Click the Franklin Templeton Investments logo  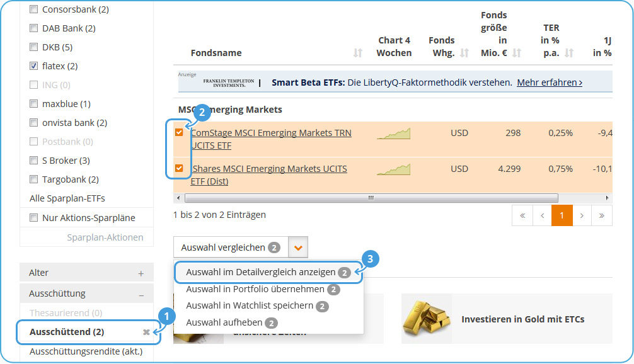click(229, 83)
